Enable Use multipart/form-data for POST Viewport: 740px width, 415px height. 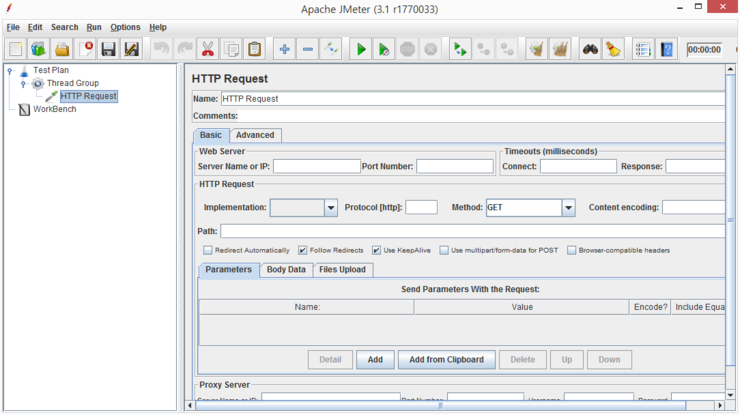[x=444, y=250]
